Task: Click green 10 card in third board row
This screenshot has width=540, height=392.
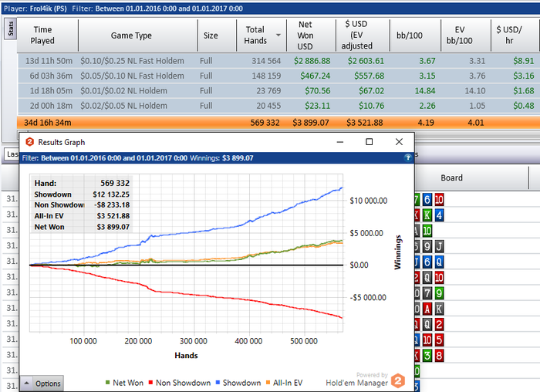Action: coord(427,231)
